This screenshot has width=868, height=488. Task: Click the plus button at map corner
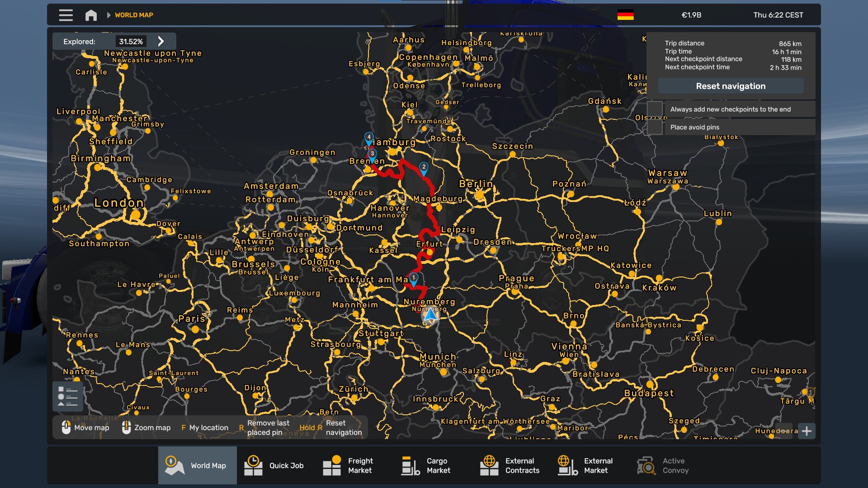coord(807,431)
